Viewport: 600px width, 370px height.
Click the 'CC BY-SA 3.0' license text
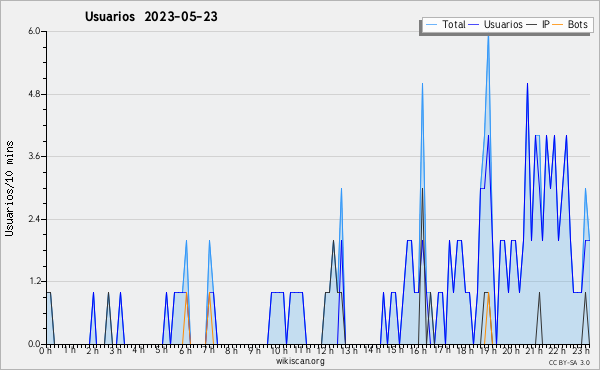tap(569, 362)
